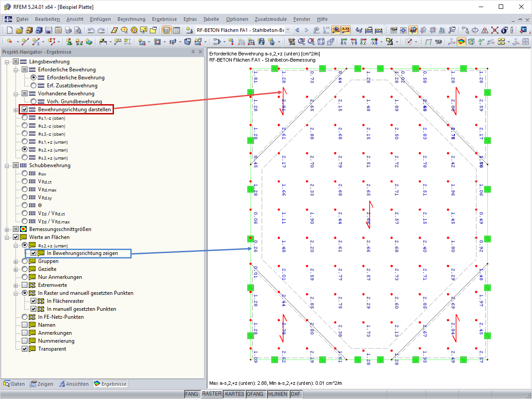The height and width of the screenshot is (399, 532).
Task: Toggle In Flächenraster checkbox
Action: pyautogui.click(x=34, y=301)
